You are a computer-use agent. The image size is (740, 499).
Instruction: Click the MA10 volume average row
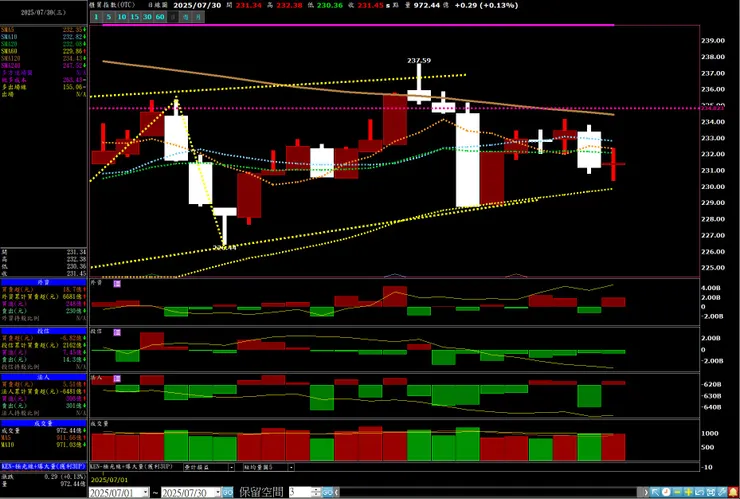pyautogui.click(x=43, y=445)
